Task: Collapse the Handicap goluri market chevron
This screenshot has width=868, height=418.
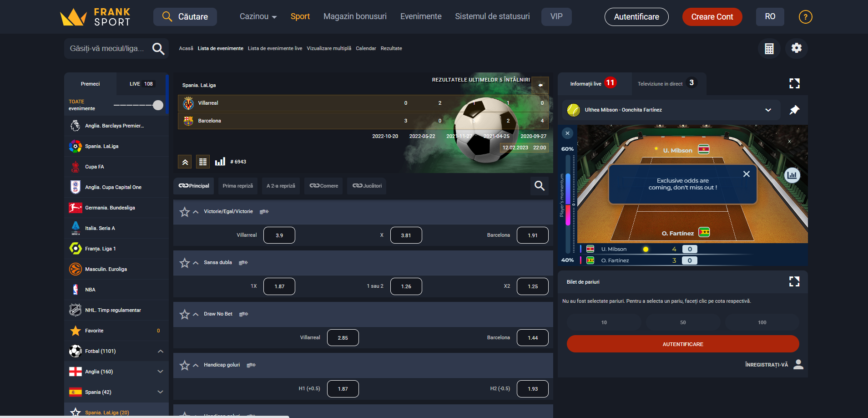Action: click(x=196, y=365)
